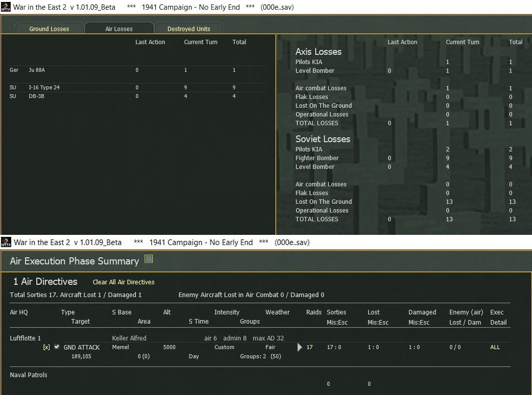The width and height of the screenshot is (532, 395).
Task: Click Axis Air combat Losses row label
Action: tap(321, 88)
